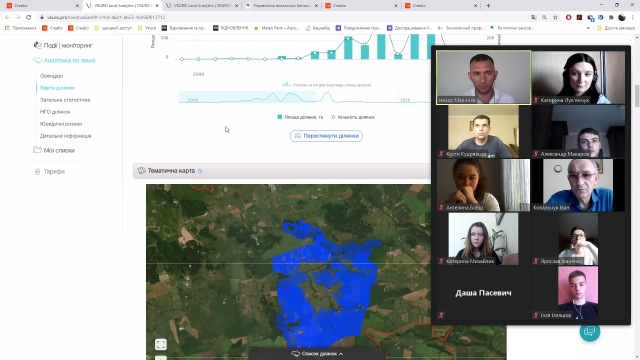Click the Аналітика по землі sidebar section

[x=64, y=60]
